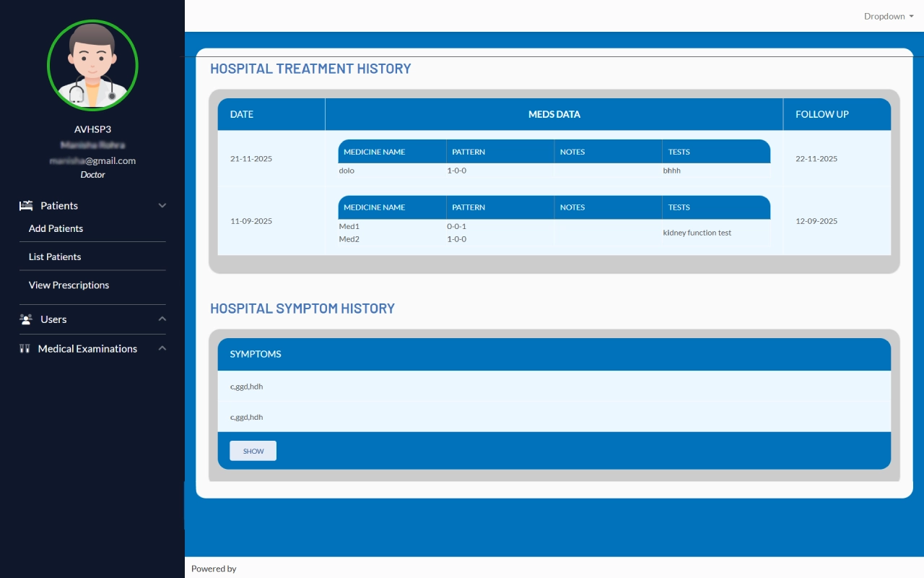
Task: Click the MEDS DATA column header
Action: (x=554, y=114)
